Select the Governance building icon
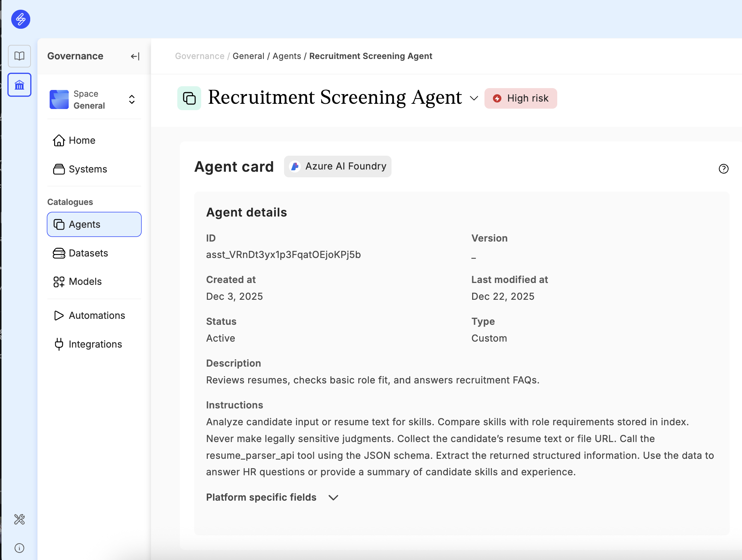Image resolution: width=742 pixels, height=560 pixels. pos(19,85)
